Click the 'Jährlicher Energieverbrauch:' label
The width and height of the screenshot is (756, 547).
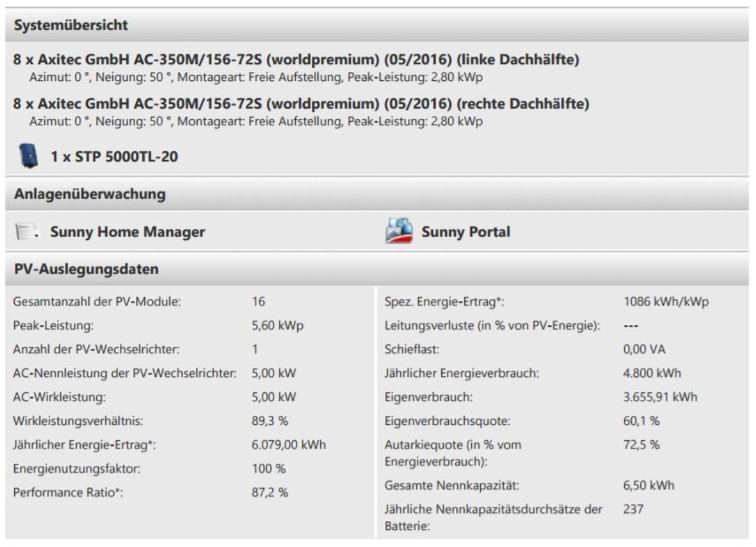pos(462,373)
